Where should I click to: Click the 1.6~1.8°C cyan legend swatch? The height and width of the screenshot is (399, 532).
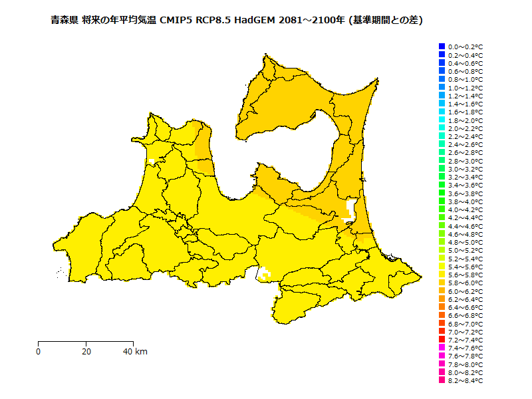pyautogui.click(x=442, y=111)
